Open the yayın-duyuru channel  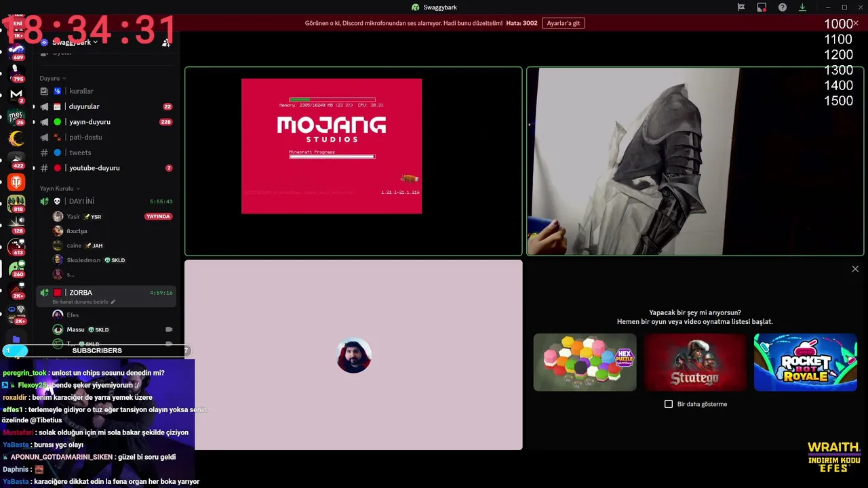tap(106, 122)
